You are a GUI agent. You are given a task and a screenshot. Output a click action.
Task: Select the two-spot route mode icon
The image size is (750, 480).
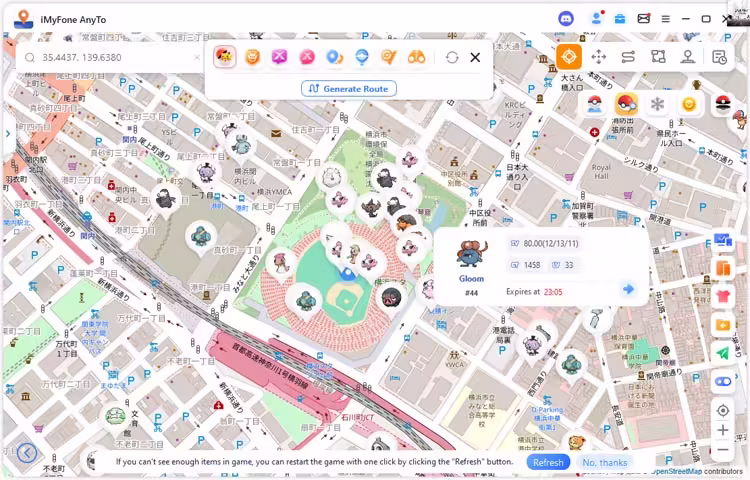[628, 57]
